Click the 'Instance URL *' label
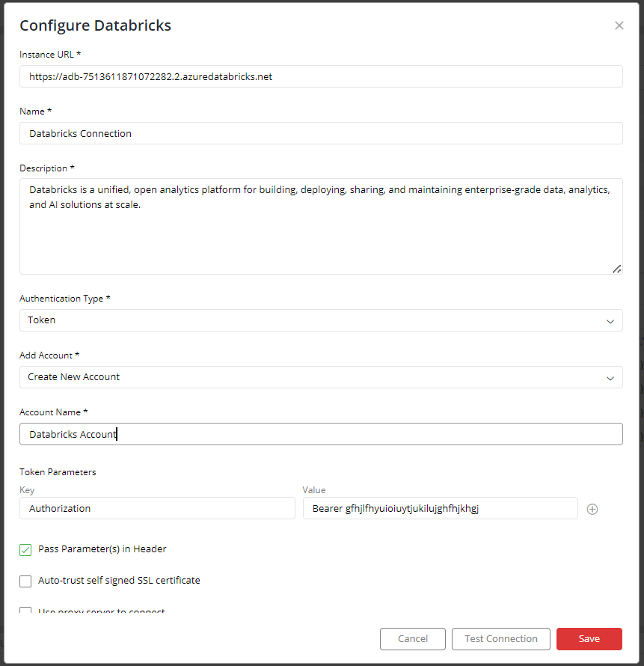This screenshot has height=666, width=644. tap(50, 55)
